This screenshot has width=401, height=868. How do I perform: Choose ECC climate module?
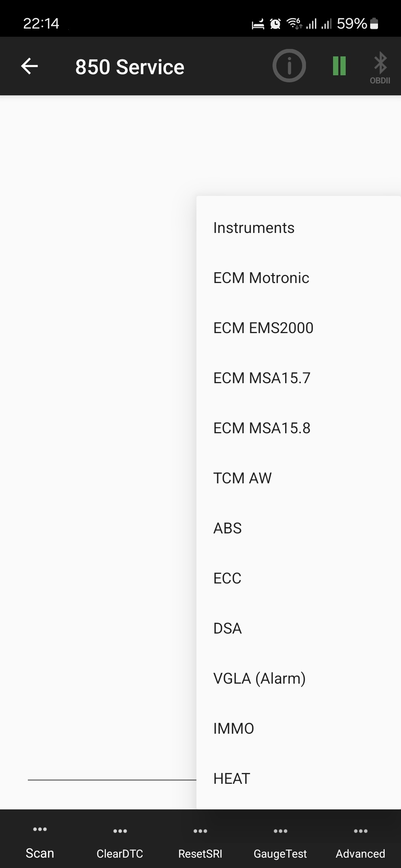click(x=227, y=578)
